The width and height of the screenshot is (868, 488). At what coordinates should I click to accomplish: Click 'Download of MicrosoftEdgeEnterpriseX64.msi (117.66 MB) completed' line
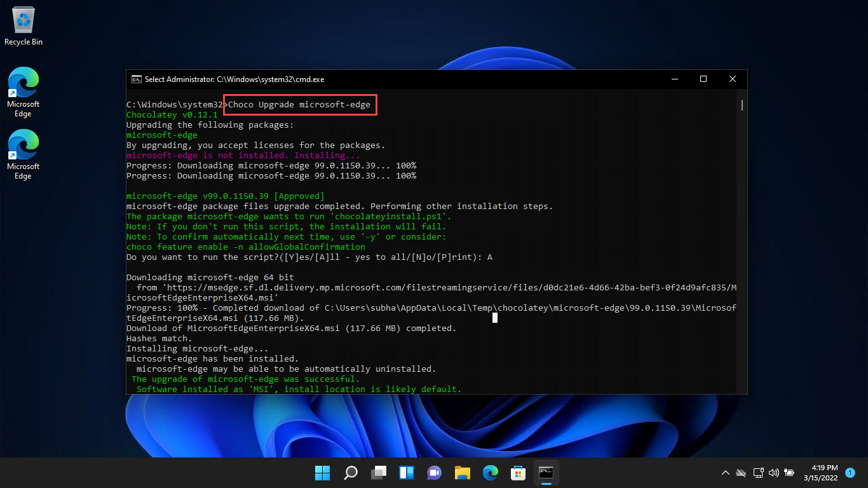292,329
